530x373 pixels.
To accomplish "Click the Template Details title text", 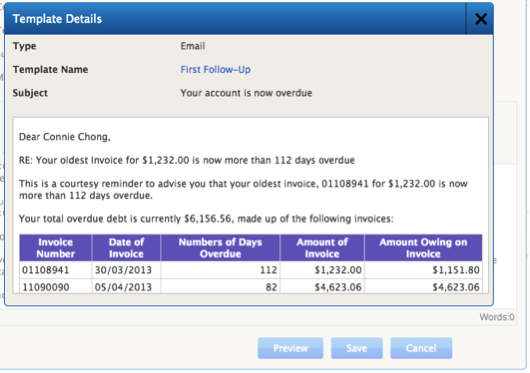I will click(57, 19).
